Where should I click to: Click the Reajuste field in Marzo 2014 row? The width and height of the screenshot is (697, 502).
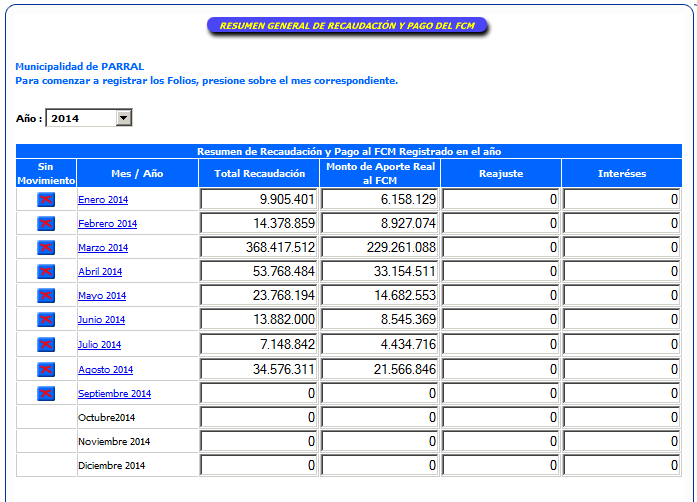(501, 247)
